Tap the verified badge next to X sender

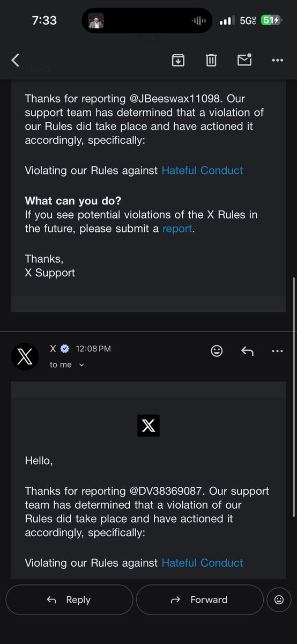(x=64, y=349)
